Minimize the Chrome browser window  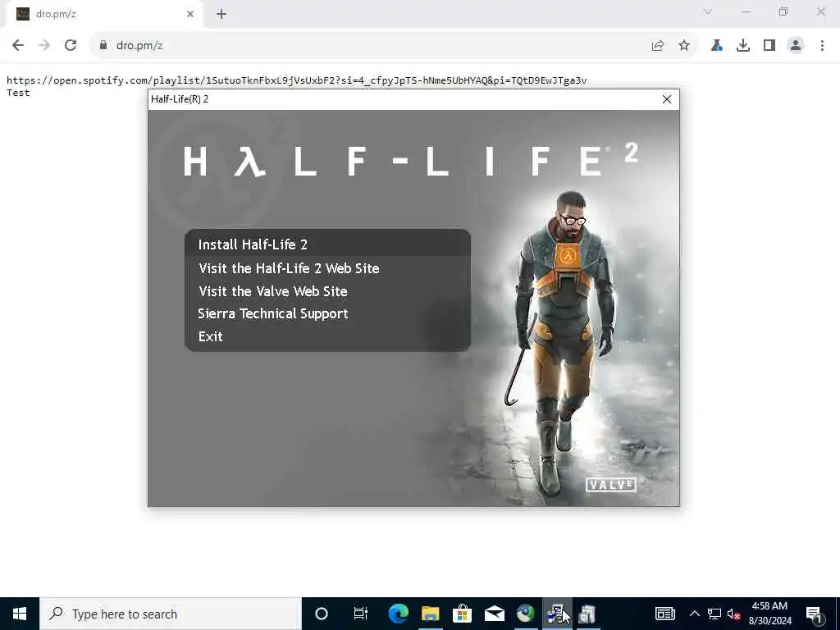745,11
